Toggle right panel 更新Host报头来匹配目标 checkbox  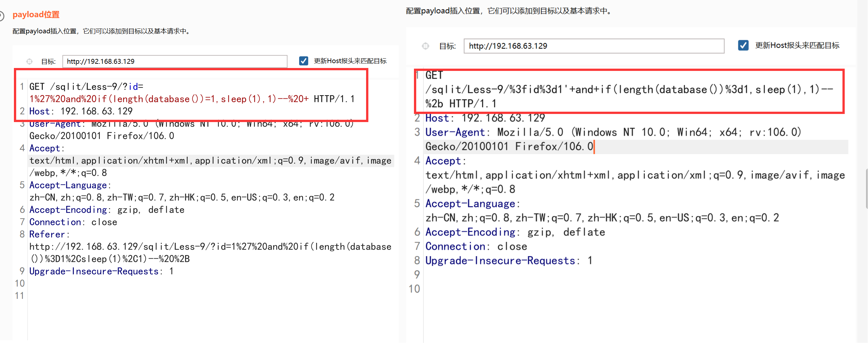tap(743, 46)
